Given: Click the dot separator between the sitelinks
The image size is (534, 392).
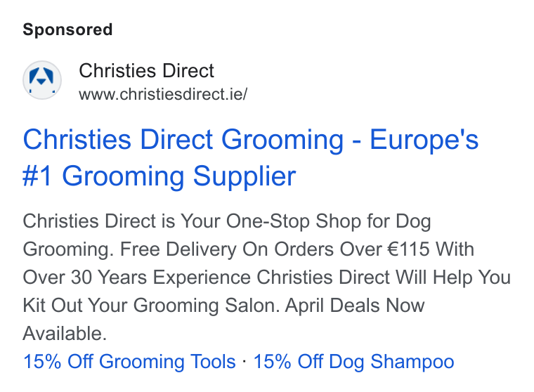Looking at the screenshot, I should [x=245, y=361].
